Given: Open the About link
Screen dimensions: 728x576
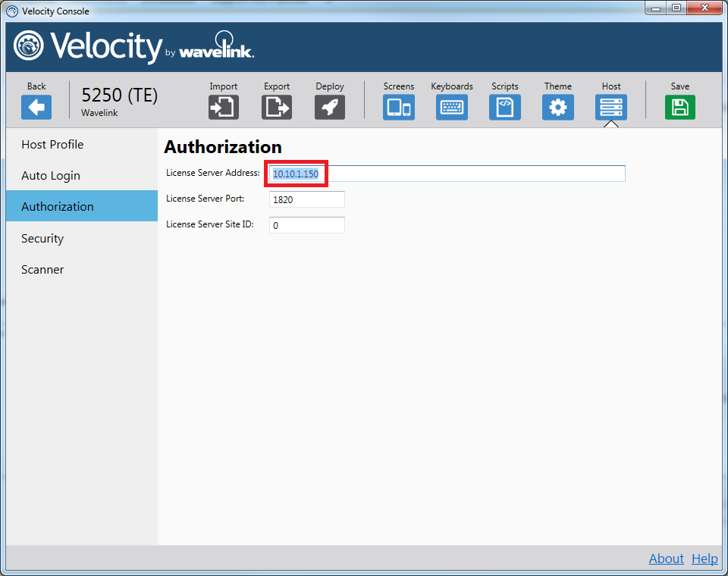Looking at the screenshot, I should 666,559.
